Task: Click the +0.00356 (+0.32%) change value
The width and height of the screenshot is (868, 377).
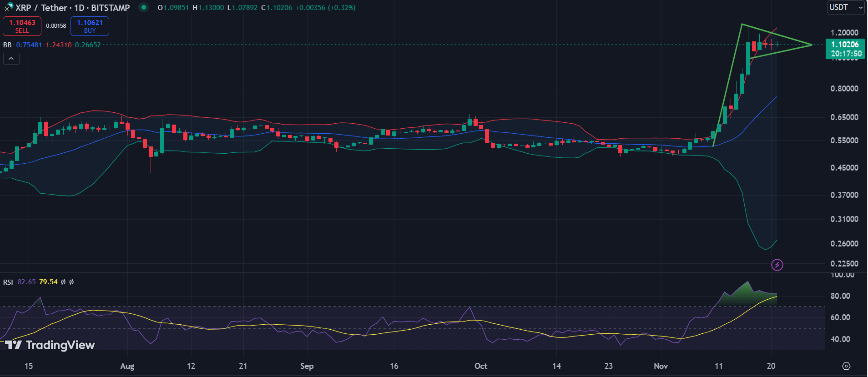Action: (326, 8)
